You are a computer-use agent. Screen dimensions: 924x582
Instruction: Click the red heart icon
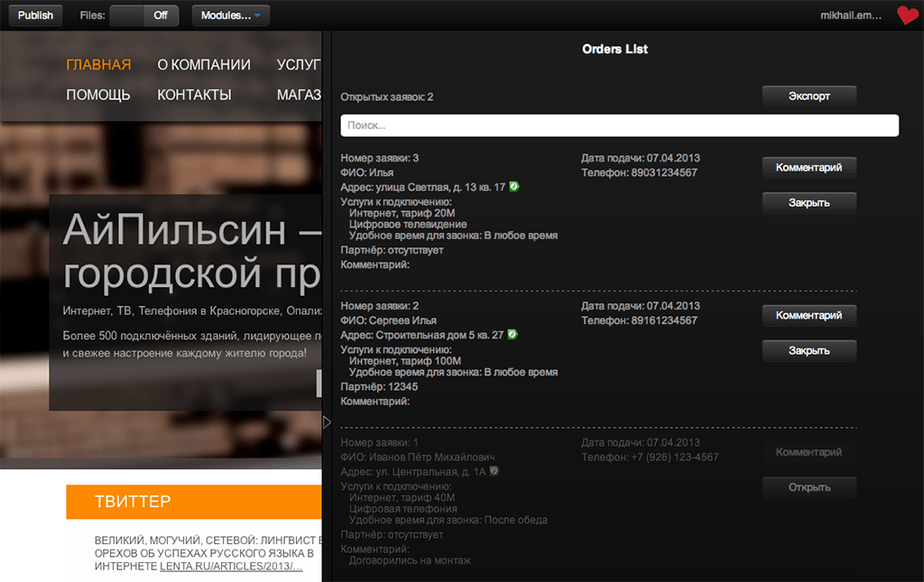point(908,14)
